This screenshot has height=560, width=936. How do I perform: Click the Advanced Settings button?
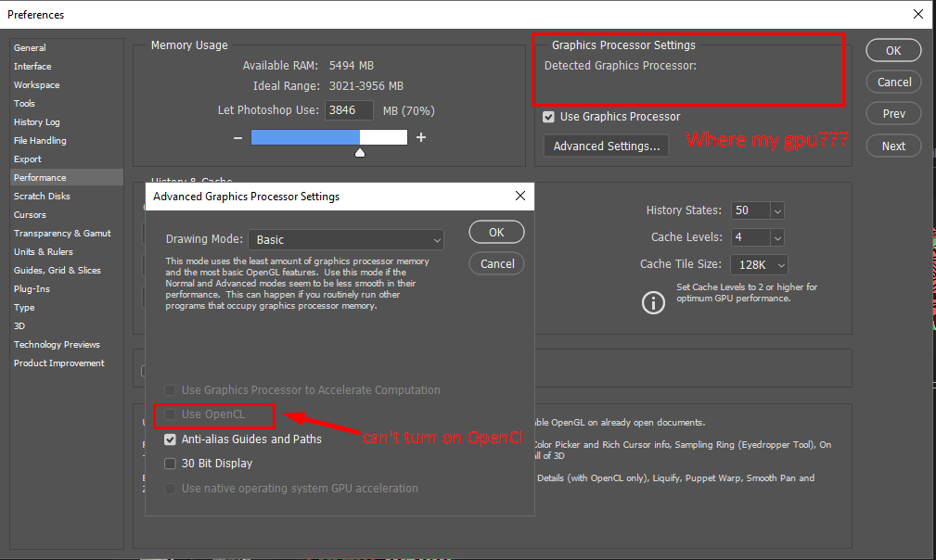(x=606, y=146)
